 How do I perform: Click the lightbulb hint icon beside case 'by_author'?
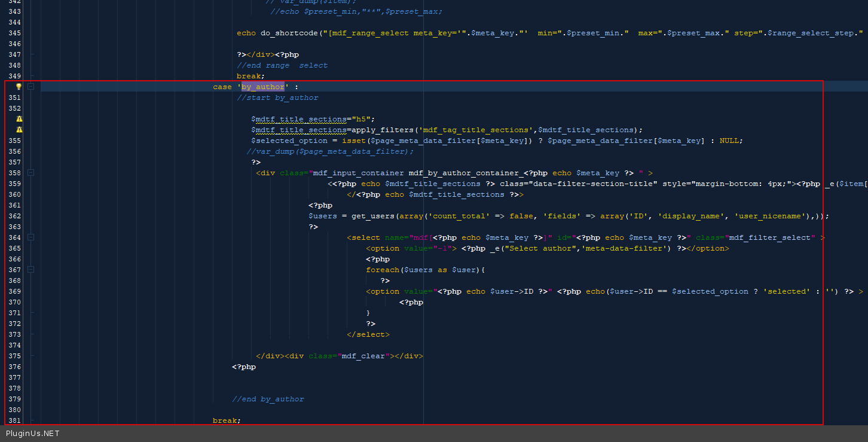coord(19,87)
